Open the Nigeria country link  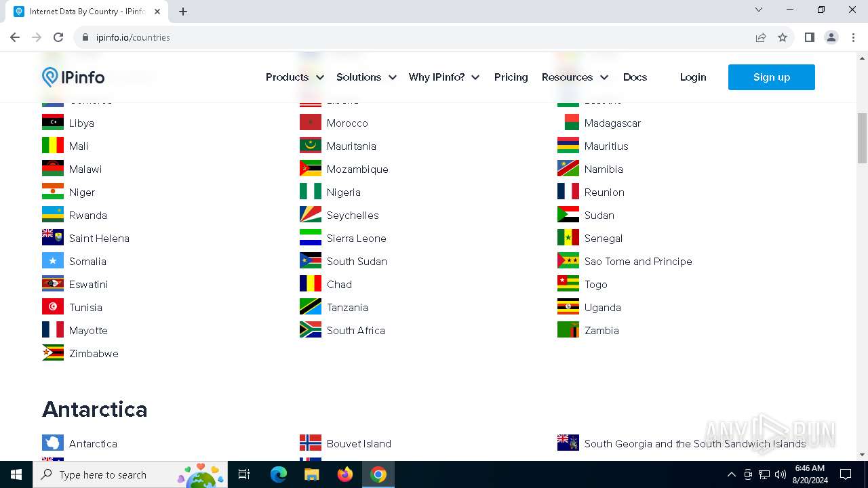click(x=344, y=192)
